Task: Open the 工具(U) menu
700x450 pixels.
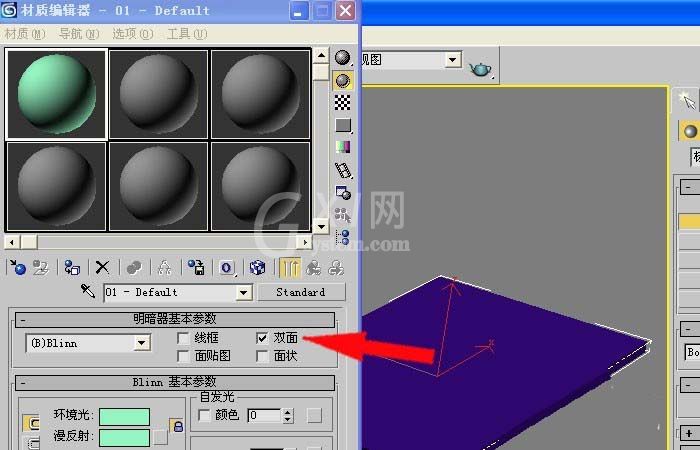Action: (187, 34)
